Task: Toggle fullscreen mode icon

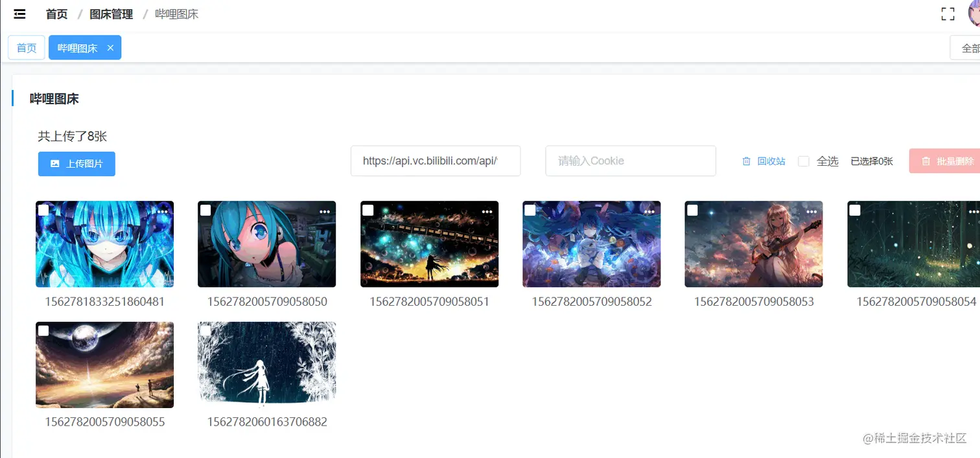Action: (x=948, y=14)
